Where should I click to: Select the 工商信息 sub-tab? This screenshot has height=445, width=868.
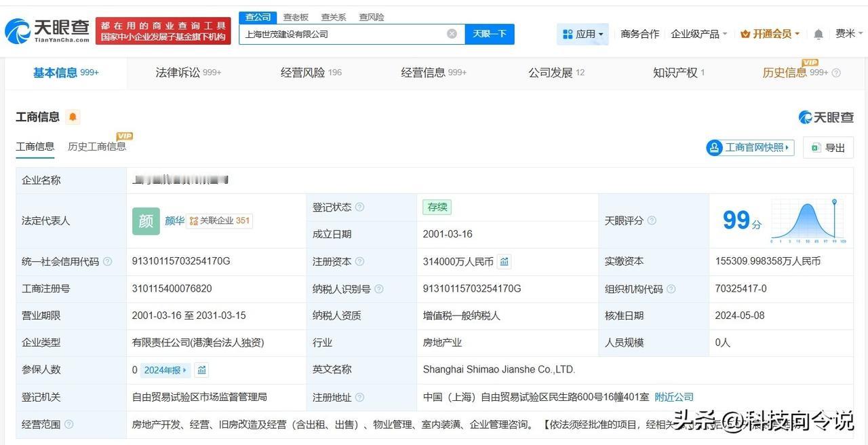[x=35, y=147]
